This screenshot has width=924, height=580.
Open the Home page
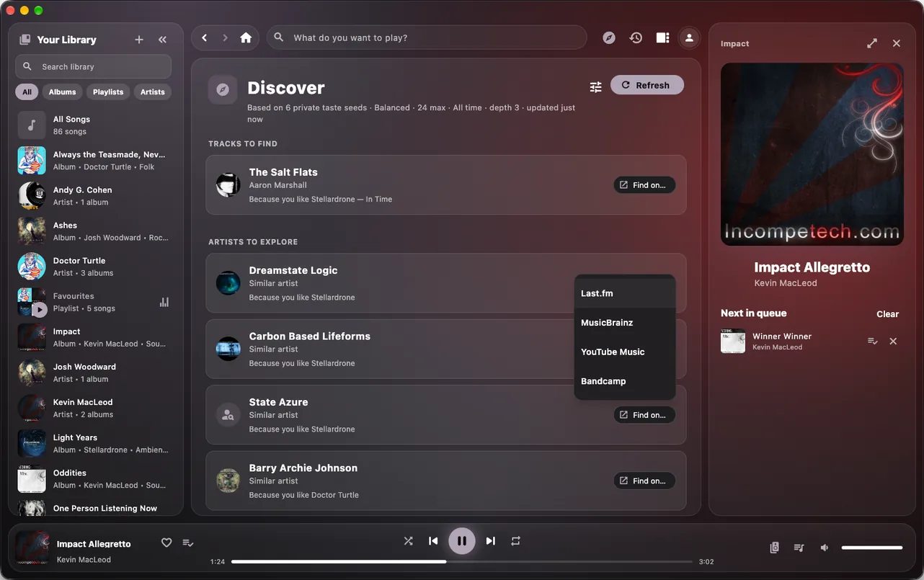246,37
